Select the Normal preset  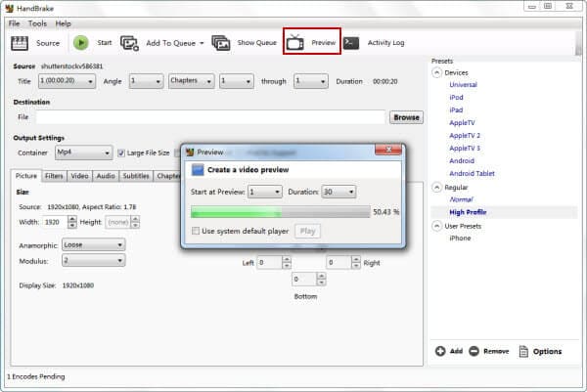point(461,199)
